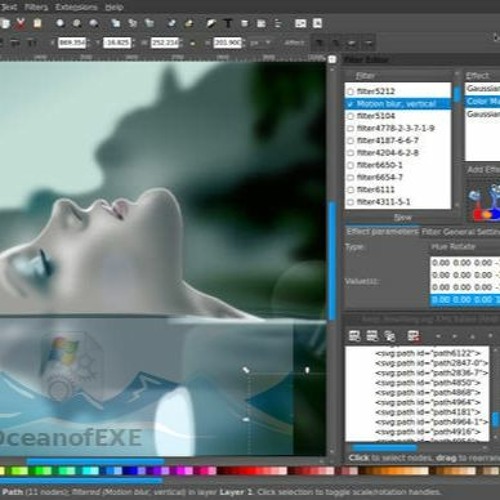Enable the filter6650-1 checkbox
This screenshot has height=500, width=500.
tap(350, 165)
